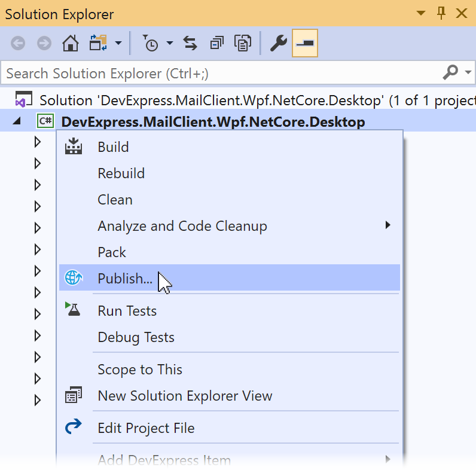Open Window Position dropdown in title bar
Viewport: 476px width, 470px height.
pyautogui.click(x=421, y=13)
